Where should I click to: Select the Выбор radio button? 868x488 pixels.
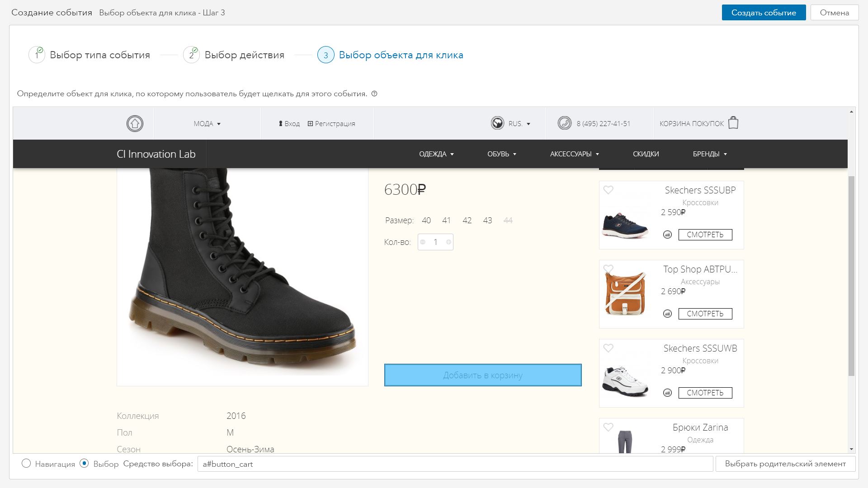pyautogui.click(x=84, y=464)
